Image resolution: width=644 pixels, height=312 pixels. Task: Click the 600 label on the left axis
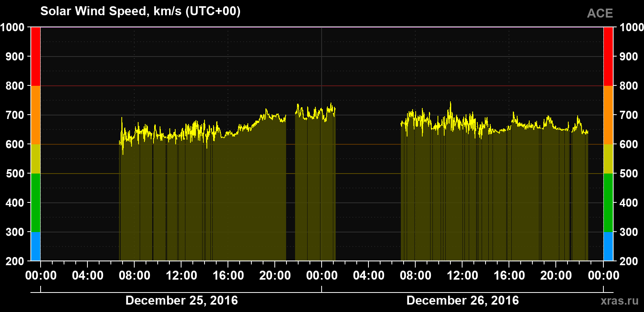pos(15,144)
